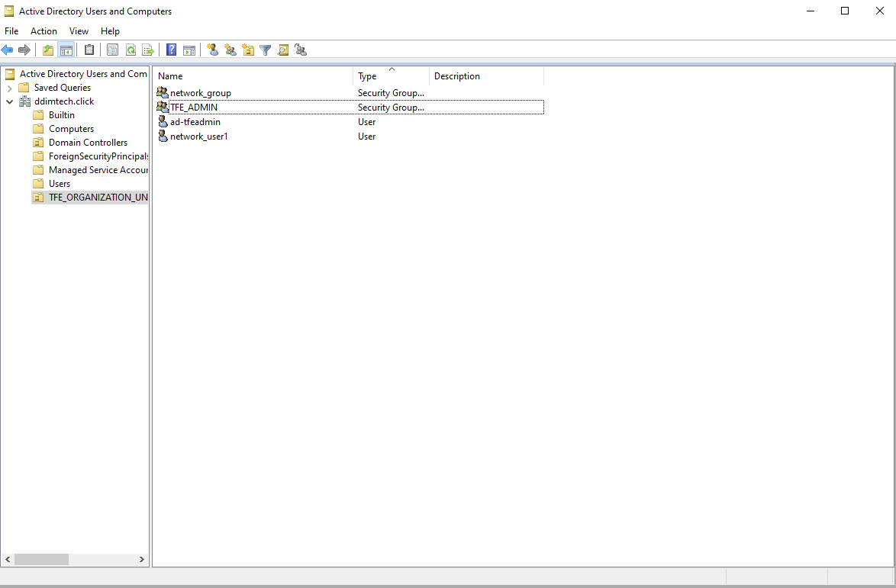Click the Back arrow toolbar icon
896x588 pixels.
pyautogui.click(x=7, y=50)
